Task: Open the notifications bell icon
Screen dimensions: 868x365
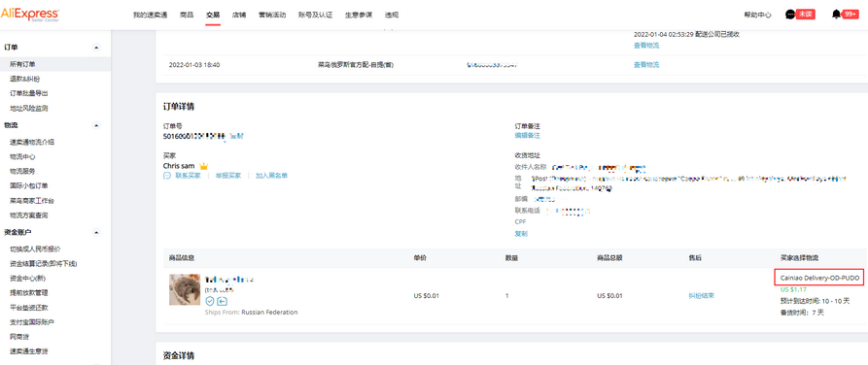Action: [836, 15]
